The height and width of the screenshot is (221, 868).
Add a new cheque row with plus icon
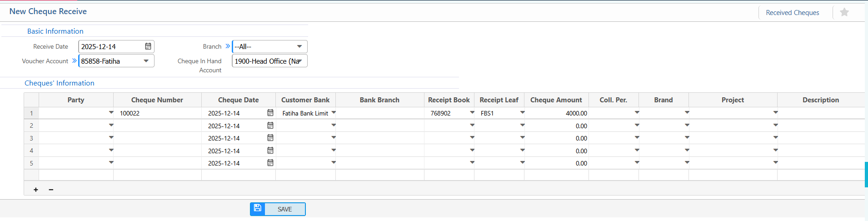(x=36, y=190)
